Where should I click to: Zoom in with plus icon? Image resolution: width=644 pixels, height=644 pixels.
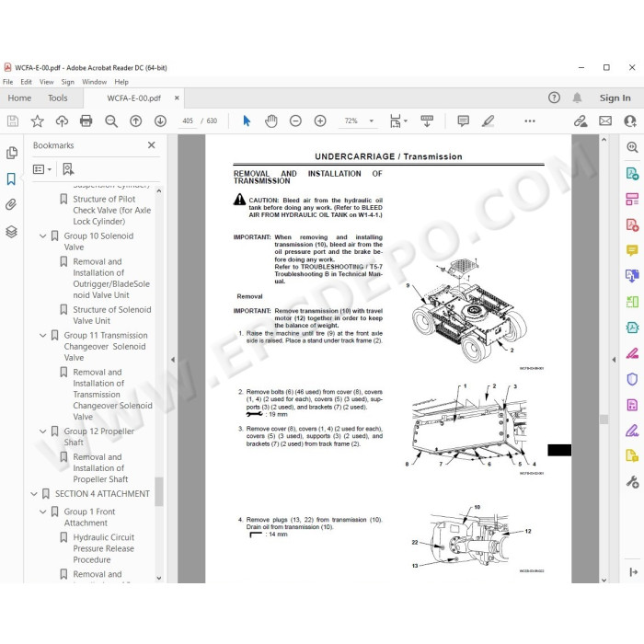[x=320, y=121]
